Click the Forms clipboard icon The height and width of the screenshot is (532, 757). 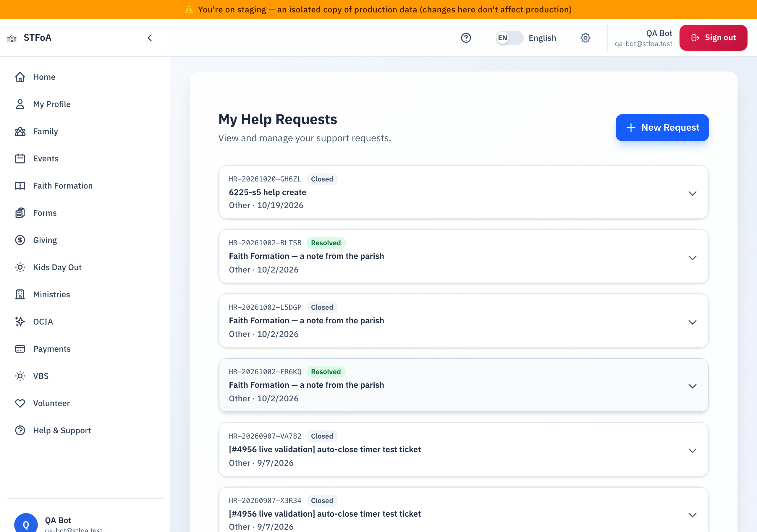(x=20, y=213)
